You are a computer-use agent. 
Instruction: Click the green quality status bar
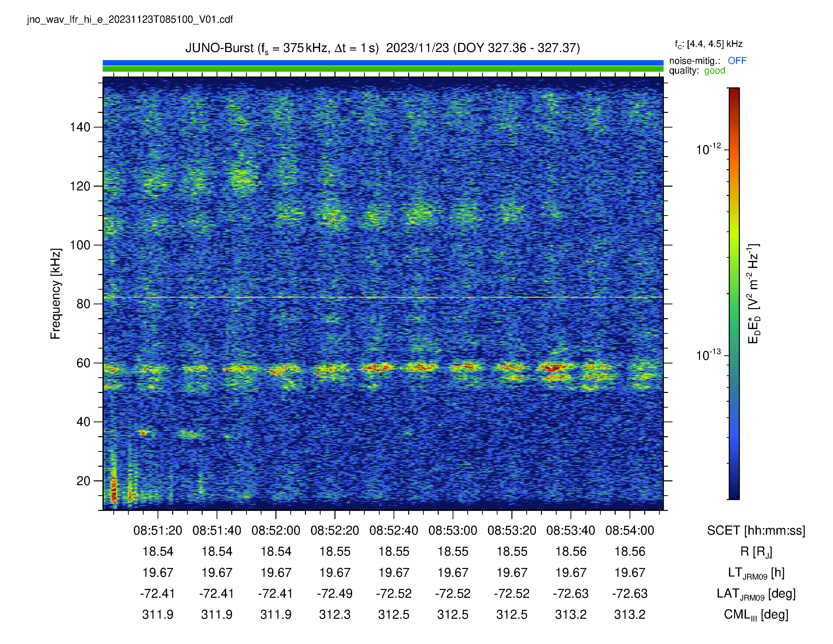[383, 69]
